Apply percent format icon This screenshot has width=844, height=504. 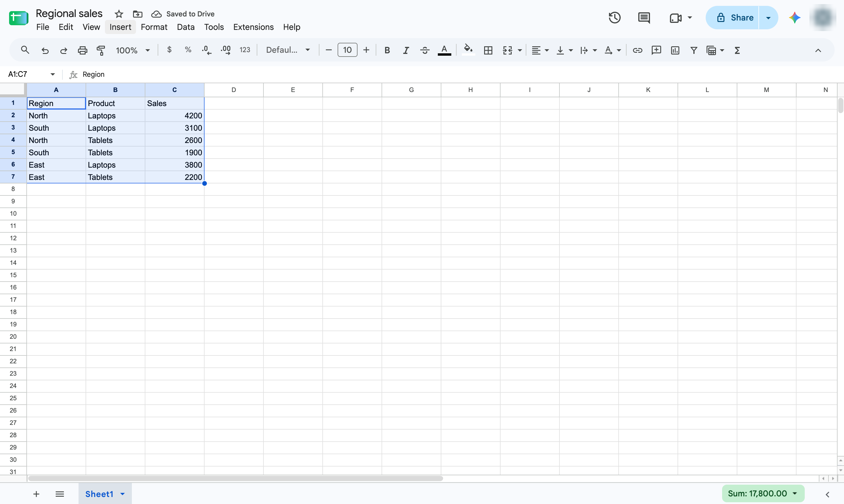[188, 50]
